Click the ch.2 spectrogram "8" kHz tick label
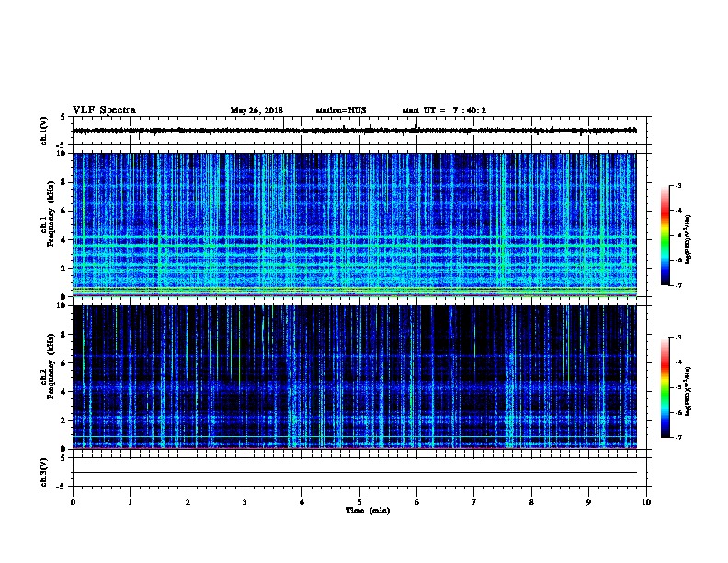 [x=63, y=335]
